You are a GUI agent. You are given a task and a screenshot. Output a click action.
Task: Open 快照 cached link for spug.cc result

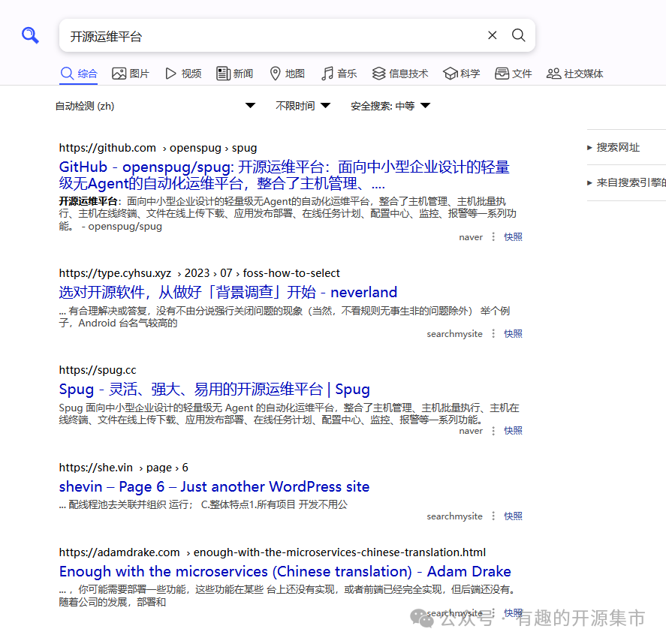click(513, 431)
